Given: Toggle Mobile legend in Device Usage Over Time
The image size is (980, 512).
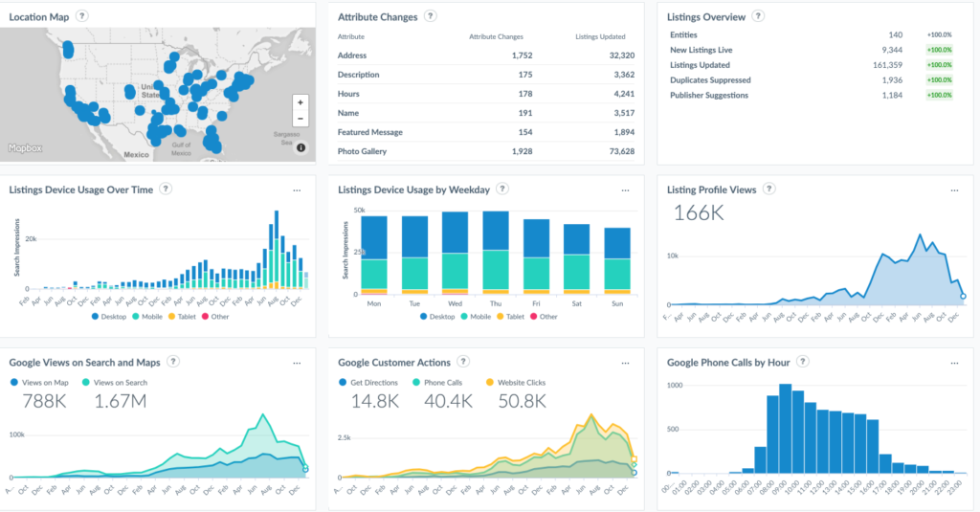Looking at the screenshot, I should [146, 317].
